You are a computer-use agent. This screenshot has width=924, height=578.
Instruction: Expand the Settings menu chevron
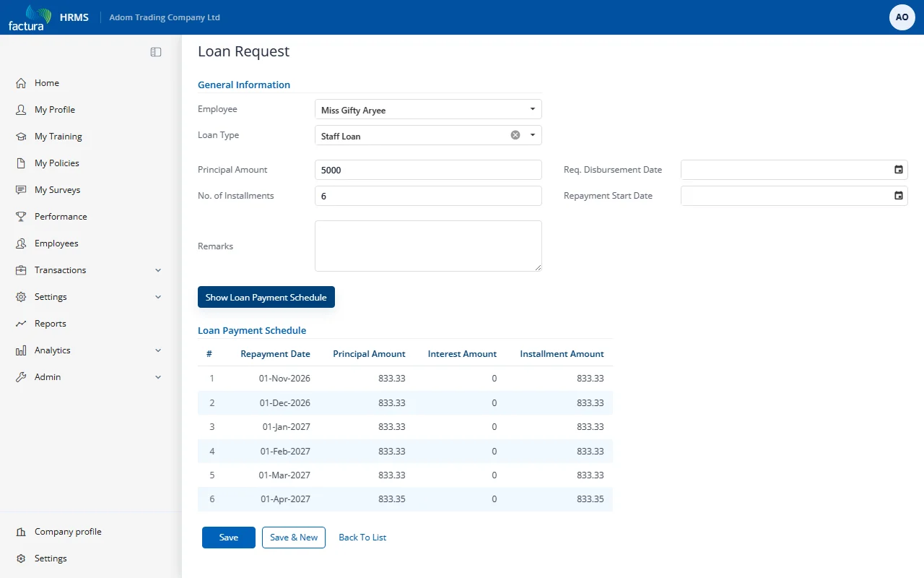[x=158, y=297]
